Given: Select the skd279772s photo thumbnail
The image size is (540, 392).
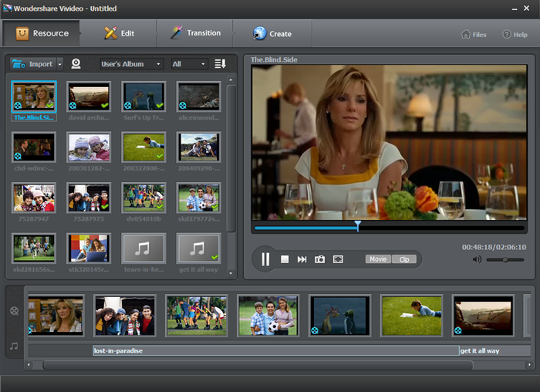Looking at the screenshot, I should click(199, 198).
